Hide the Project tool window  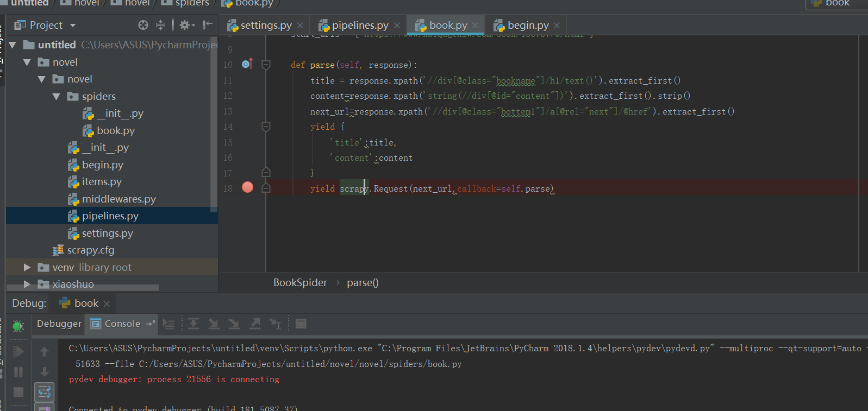[207, 25]
